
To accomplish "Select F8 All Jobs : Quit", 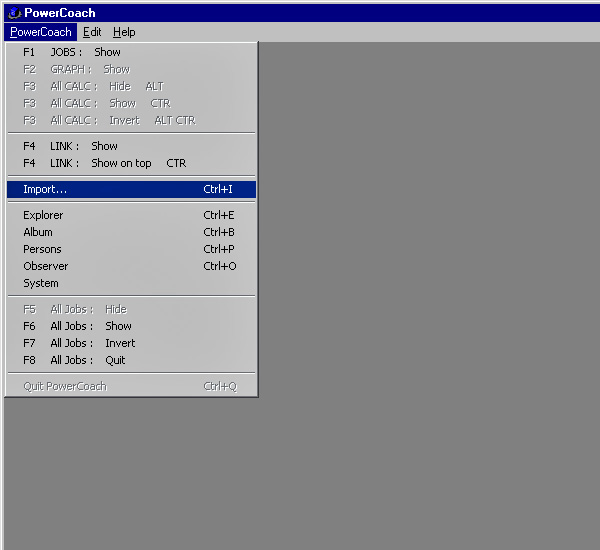I will [x=131, y=360].
